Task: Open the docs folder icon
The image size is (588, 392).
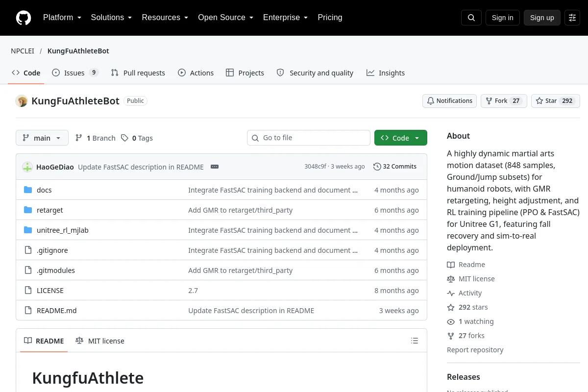Action: [28, 190]
